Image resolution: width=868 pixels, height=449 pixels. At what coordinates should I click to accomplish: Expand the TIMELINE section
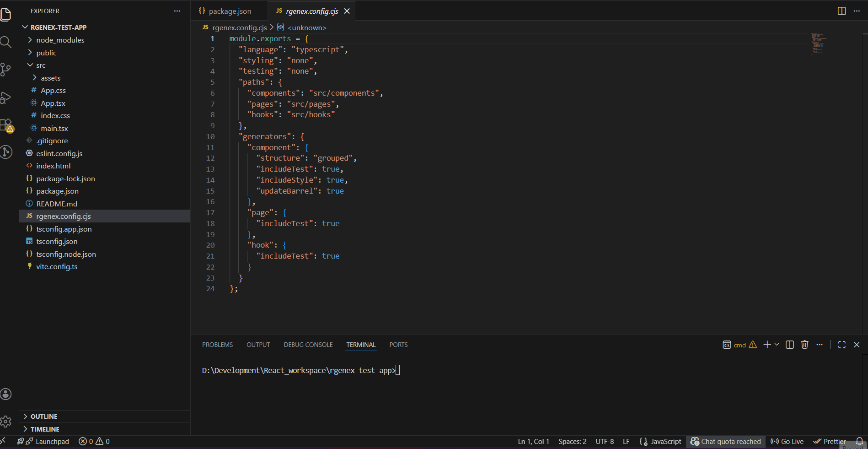(105, 429)
